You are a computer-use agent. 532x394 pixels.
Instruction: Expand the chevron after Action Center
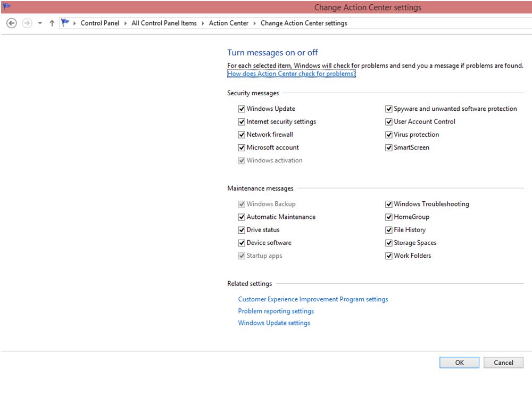(x=253, y=23)
